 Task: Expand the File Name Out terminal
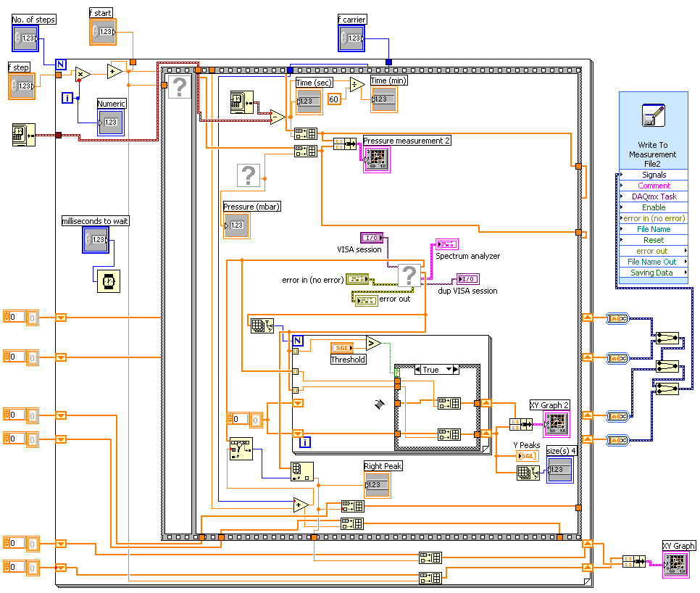(x=654, y=262)
